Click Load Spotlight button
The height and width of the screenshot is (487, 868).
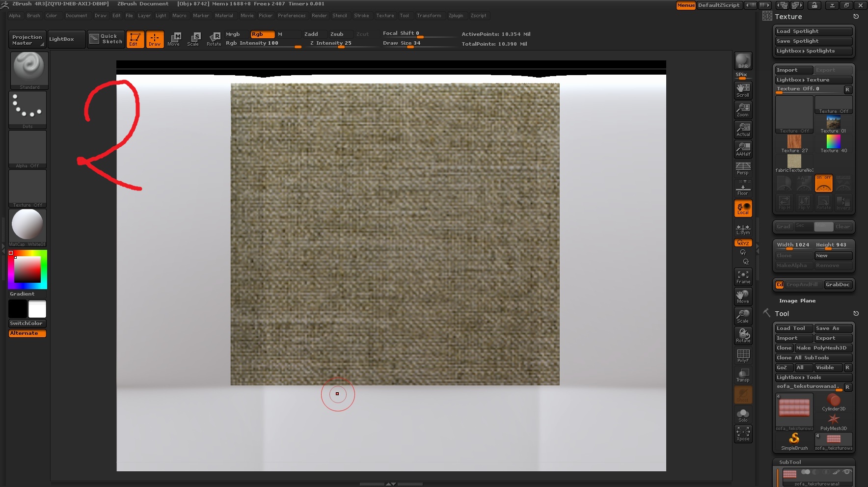(x=814, y=31)
